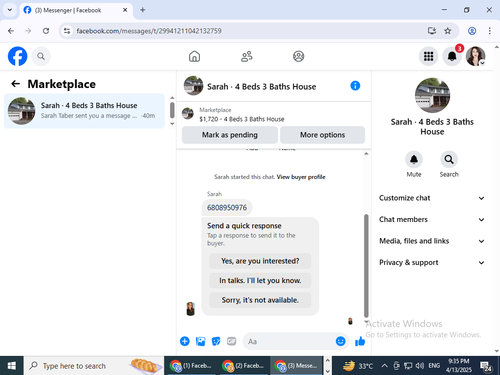This screenshot has height=375, width=500.
Task: Open the 33°C weather widget
Action: coord(358,366)
